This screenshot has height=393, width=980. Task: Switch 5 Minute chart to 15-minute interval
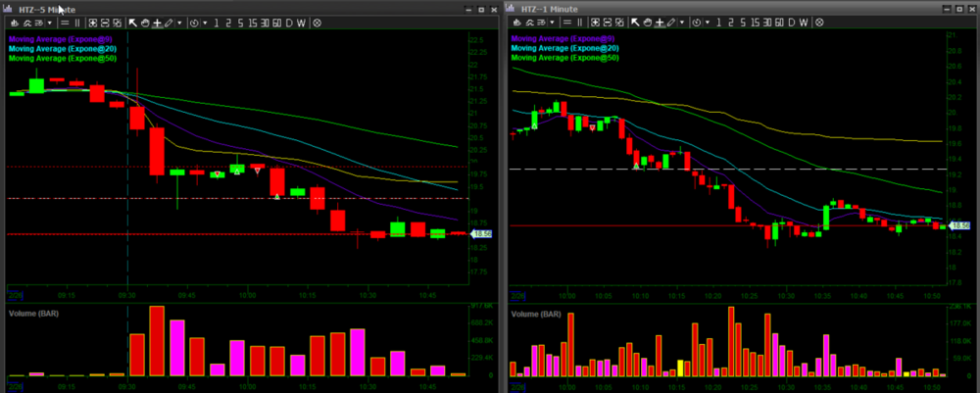[x=252, y=22]
